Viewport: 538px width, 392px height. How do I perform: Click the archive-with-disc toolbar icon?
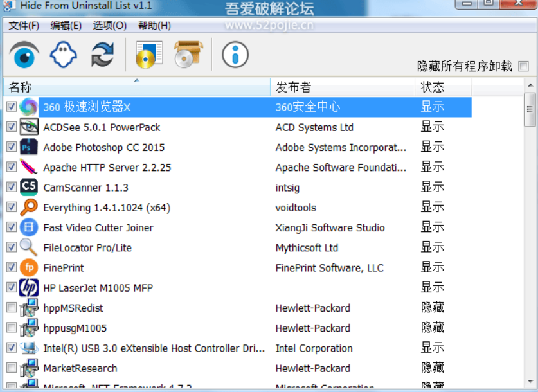[188, 54]
